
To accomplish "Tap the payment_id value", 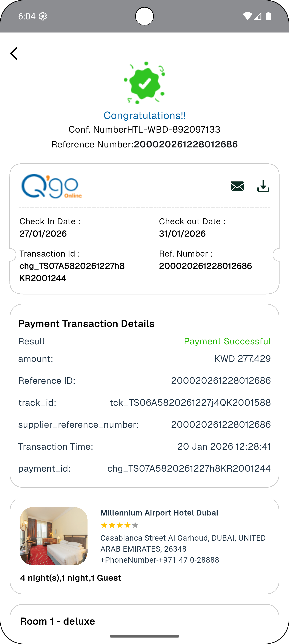I will click(189, 468).
